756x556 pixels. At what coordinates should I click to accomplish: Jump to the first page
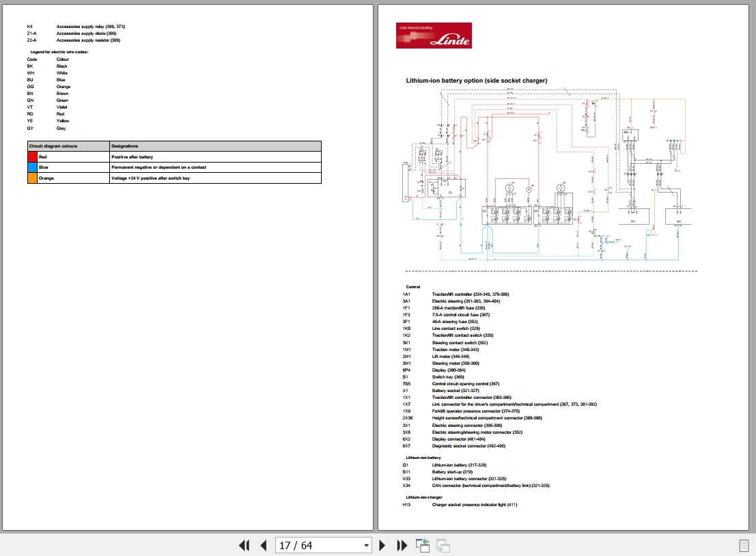click(x=244, y=545)
